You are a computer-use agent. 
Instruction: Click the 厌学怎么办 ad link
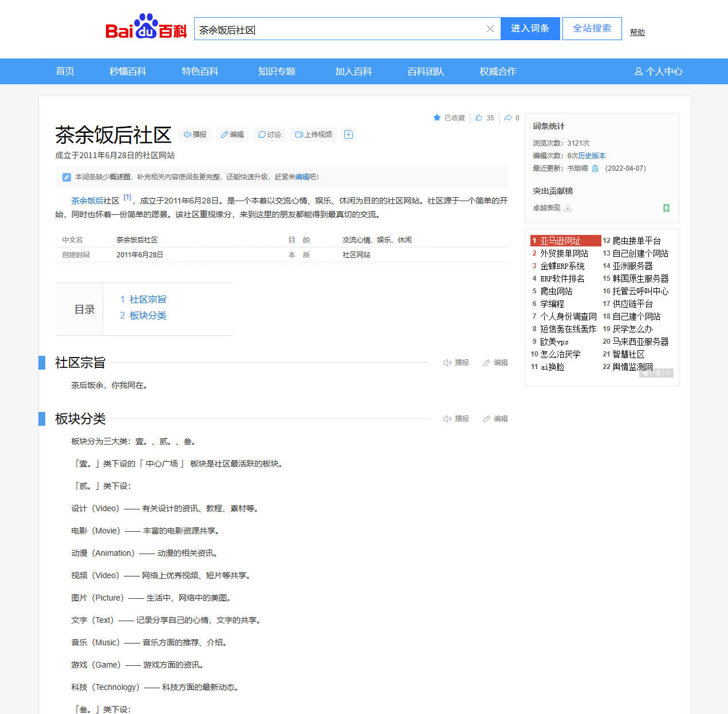pos(632,329)
